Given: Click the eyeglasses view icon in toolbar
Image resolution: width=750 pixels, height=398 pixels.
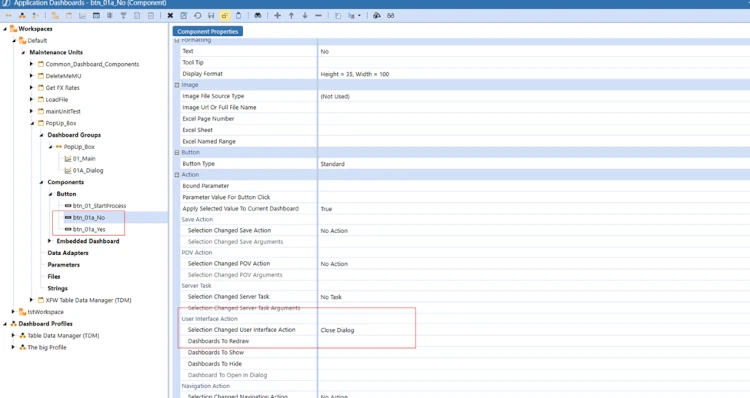Looking at the screenshot, I should [x=391, y=16].
